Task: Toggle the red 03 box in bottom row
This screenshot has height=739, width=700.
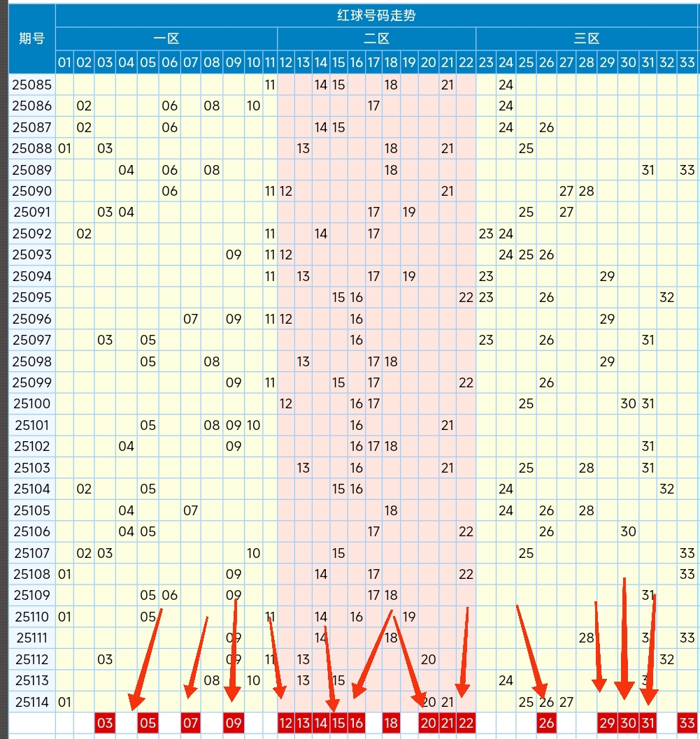Action: pyautogui.click(x=105, y=722)
